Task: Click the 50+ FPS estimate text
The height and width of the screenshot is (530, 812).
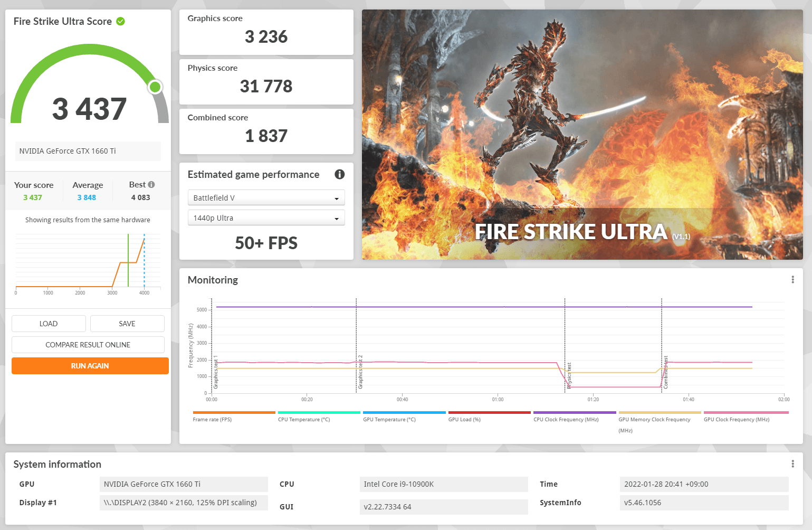Action: click(266, 243)
